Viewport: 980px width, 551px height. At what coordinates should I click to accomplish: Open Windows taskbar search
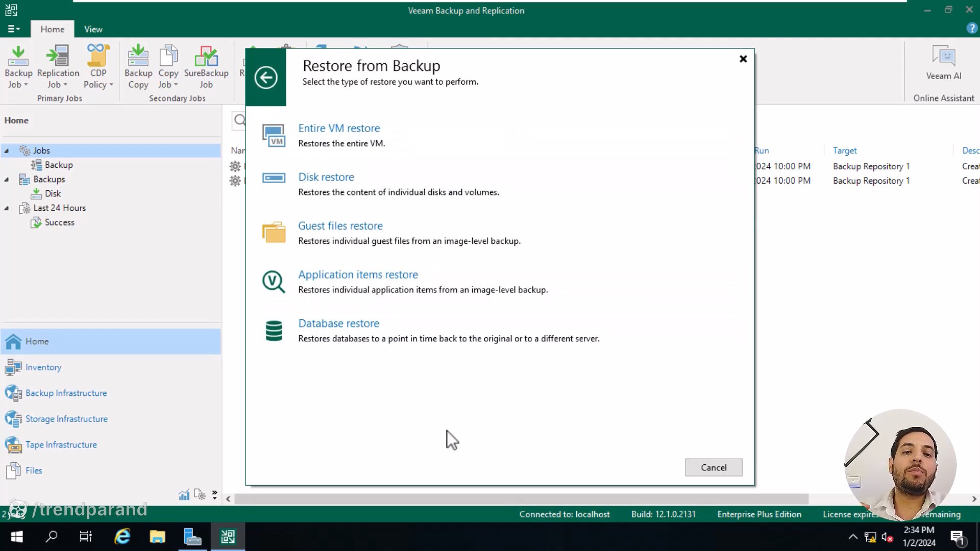click(x=52, y=537)
